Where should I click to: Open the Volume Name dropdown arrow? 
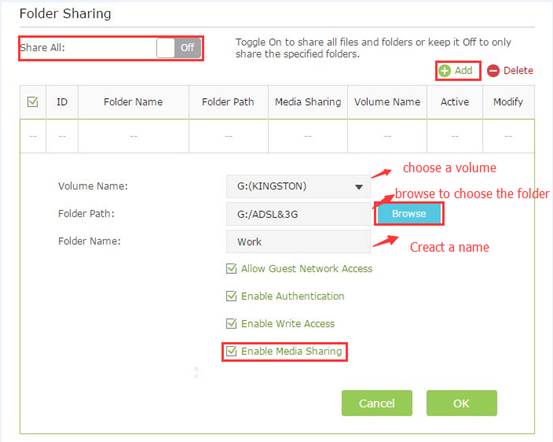click(x=359, y=187)
